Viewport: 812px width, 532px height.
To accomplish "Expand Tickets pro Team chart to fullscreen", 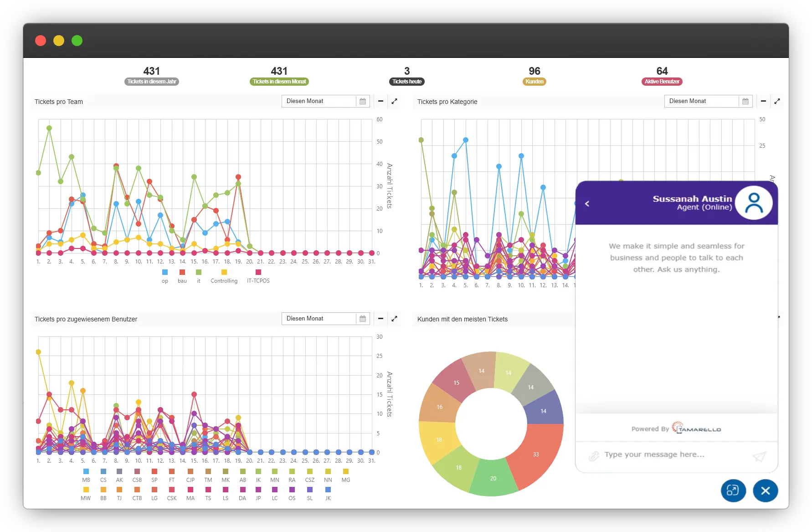I will (395, 101).
